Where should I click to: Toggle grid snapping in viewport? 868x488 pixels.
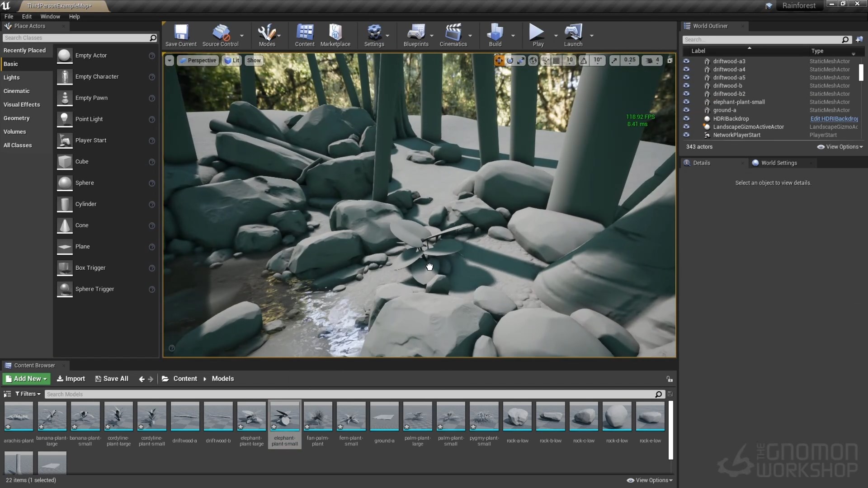click(557, 61)
